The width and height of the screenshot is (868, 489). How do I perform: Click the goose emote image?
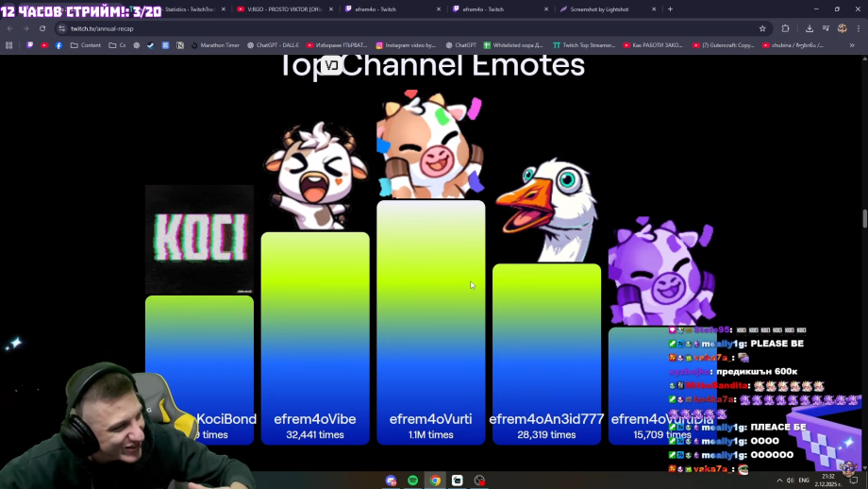[546, 211]
